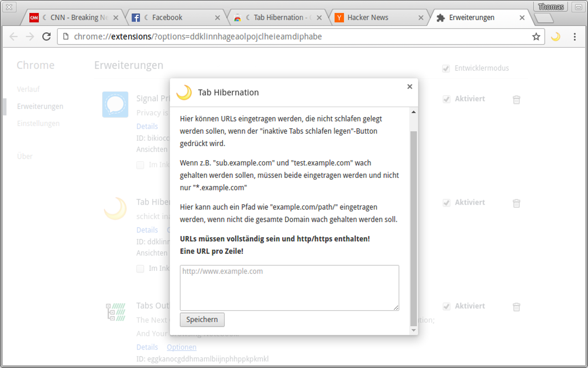This screenshot has width=588, height=368.
Task: Open Details link for Tab Hibernation
Action: [147, 230]
